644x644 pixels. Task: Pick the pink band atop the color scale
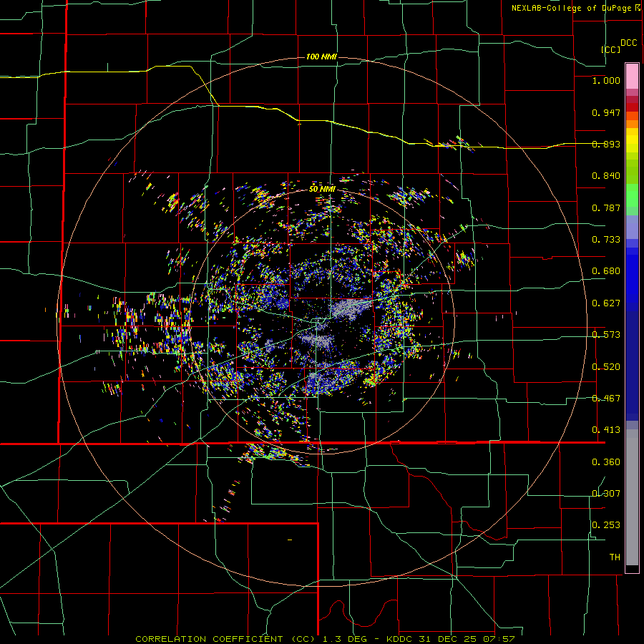(632, 76)
